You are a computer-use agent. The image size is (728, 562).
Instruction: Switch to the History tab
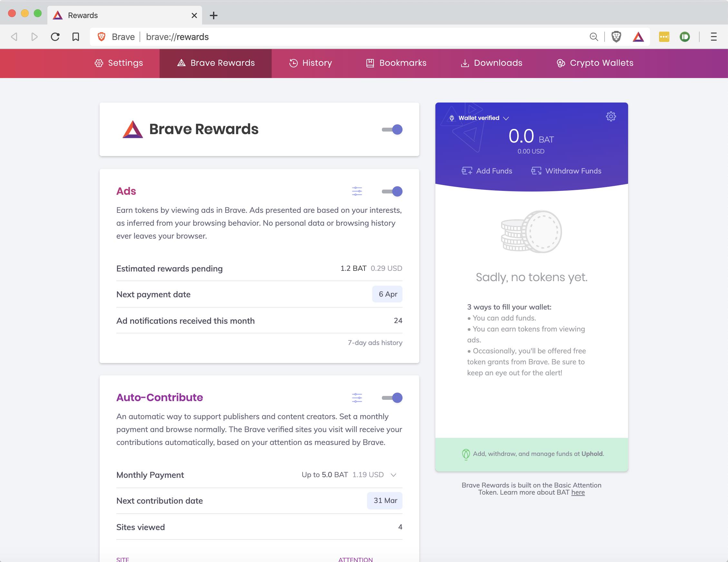click(310, 63)
